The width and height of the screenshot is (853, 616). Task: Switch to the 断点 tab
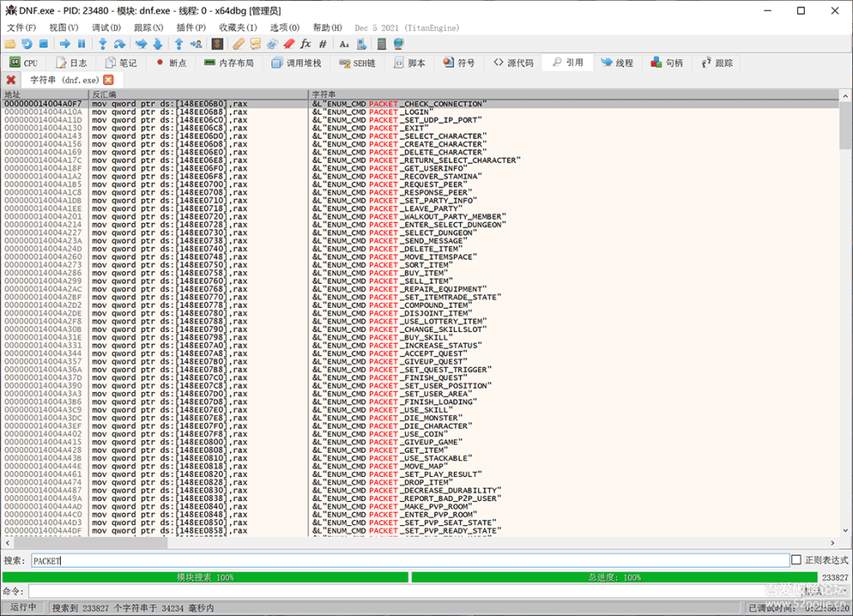tap(172, 63)
